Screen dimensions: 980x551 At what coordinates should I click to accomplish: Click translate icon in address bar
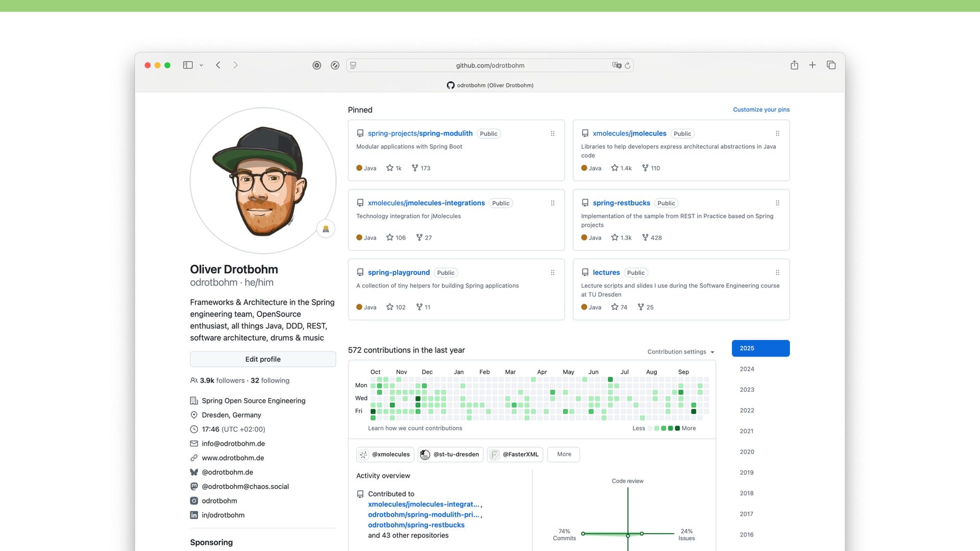[617, 66]
